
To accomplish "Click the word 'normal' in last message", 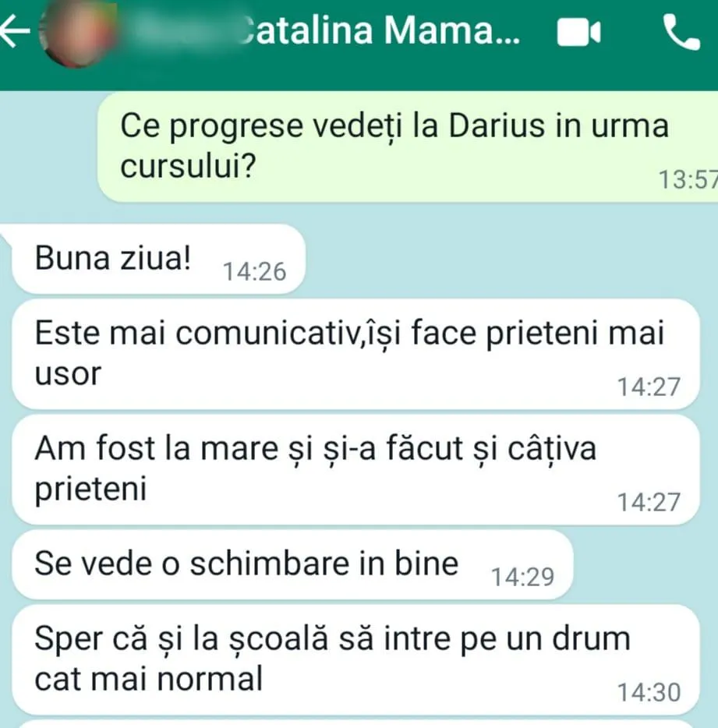I will tap(210, 679).
